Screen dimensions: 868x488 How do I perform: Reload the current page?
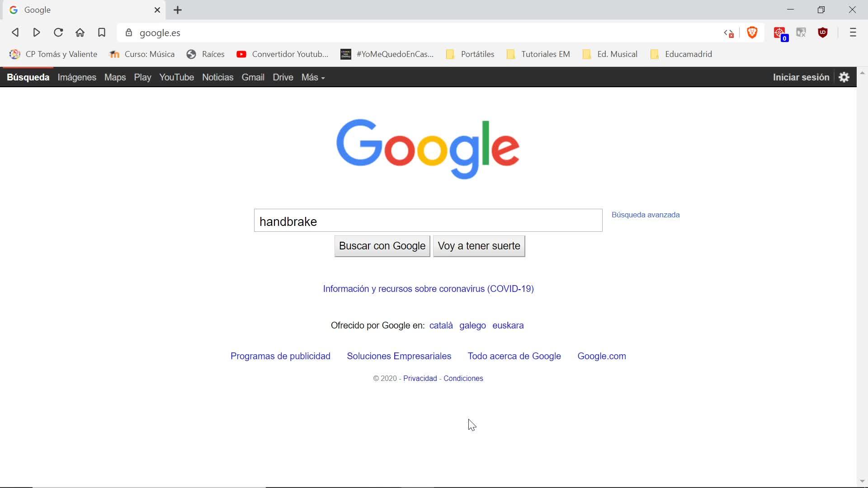pyautogui.click(x=58, y=33)
